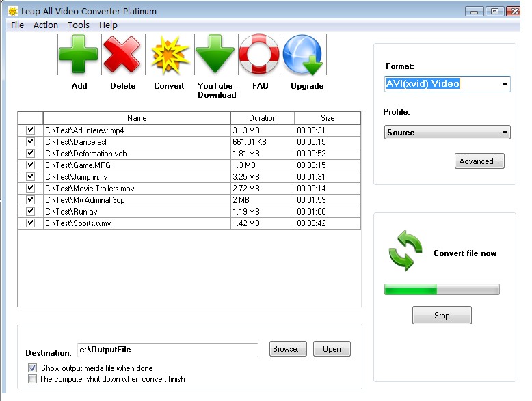Select the C:\Test\My Adminal.3gp file name
532x401 pixels.
tap(85, 200)
